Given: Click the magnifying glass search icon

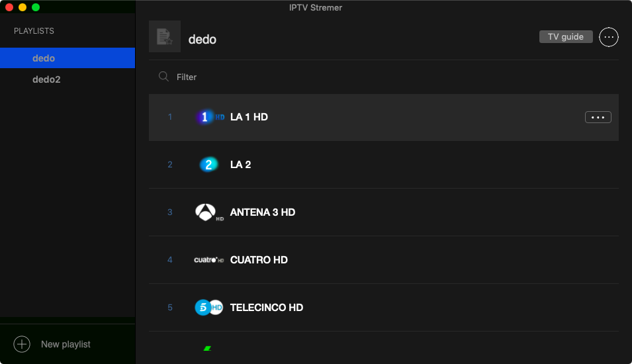Looking at the screenshot, I should point(163,77).
